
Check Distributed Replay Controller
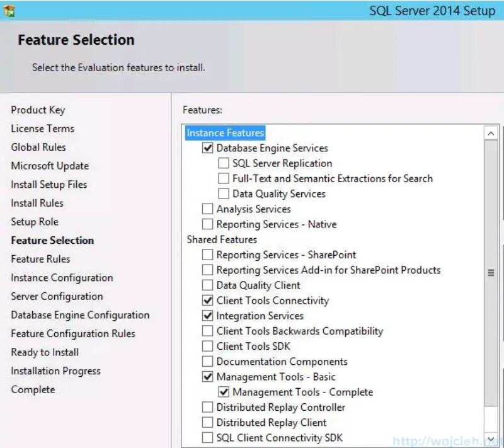(208, 407)
